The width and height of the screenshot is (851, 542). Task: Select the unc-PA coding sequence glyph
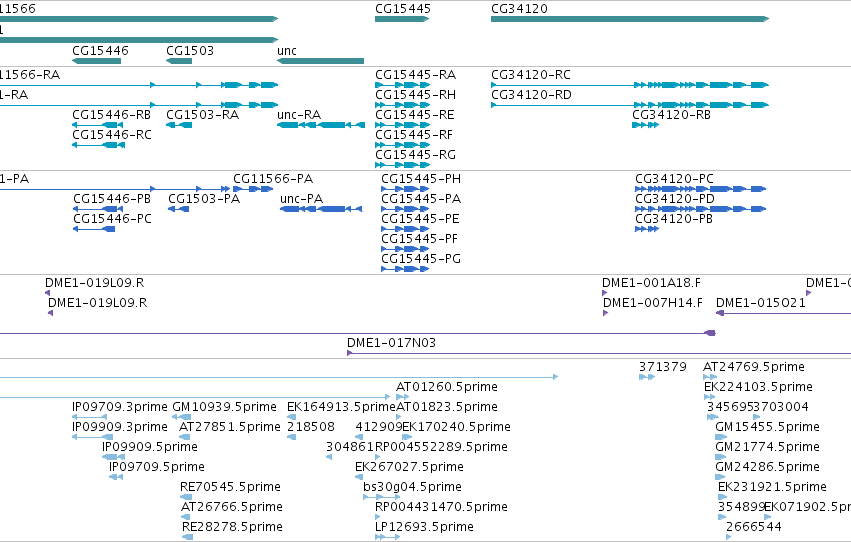pyautogui.click(x=321, y=209)
